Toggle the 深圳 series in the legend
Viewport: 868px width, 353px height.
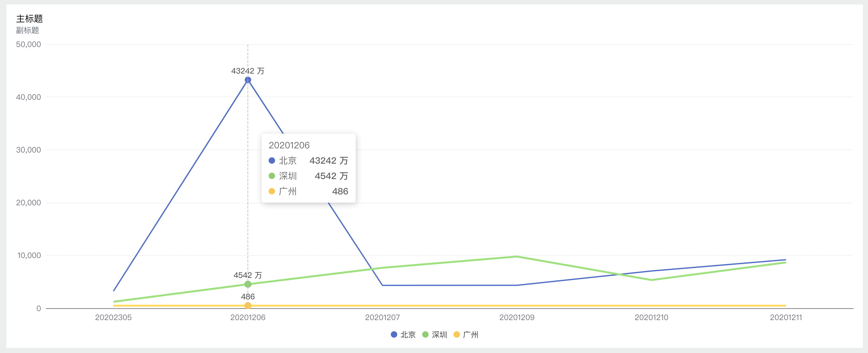pyautogui.click(x=435, y=334)
